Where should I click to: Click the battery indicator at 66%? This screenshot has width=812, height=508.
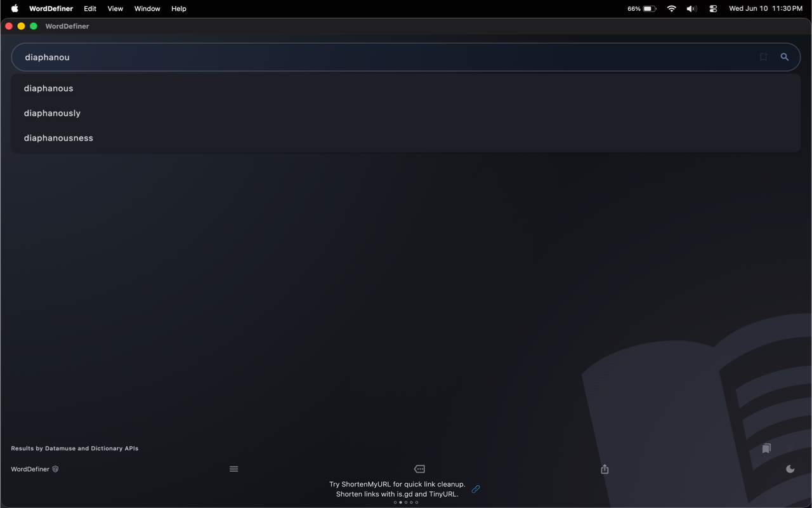pos(642,9)
